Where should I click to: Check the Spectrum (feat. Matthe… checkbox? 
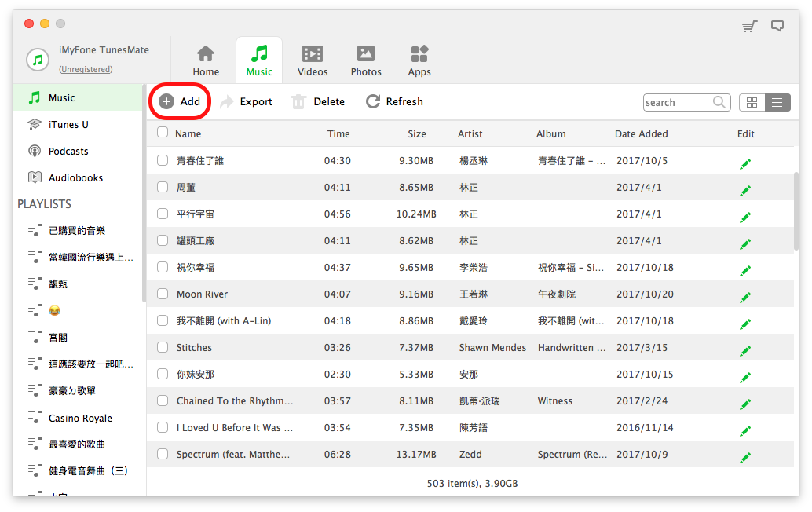(x=163, y=454)
